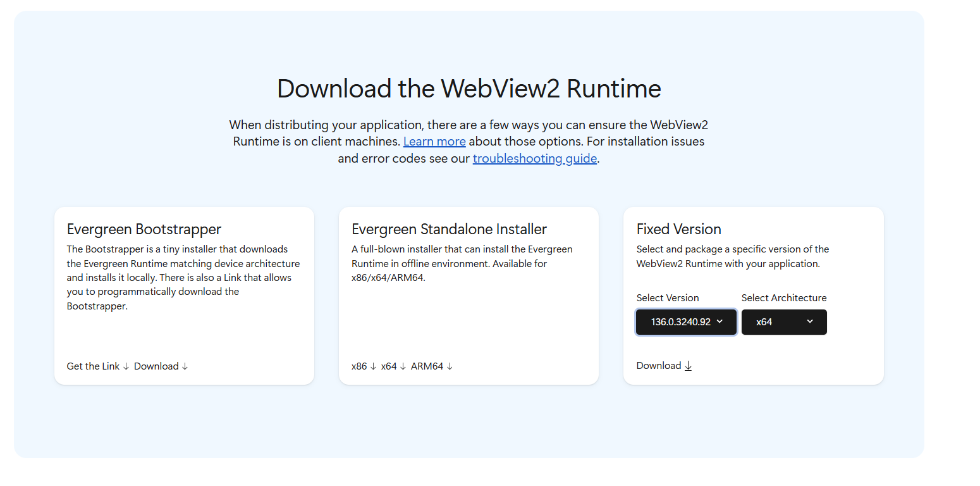Click Get the Link for Bootstrapper

tap(98, 366)
